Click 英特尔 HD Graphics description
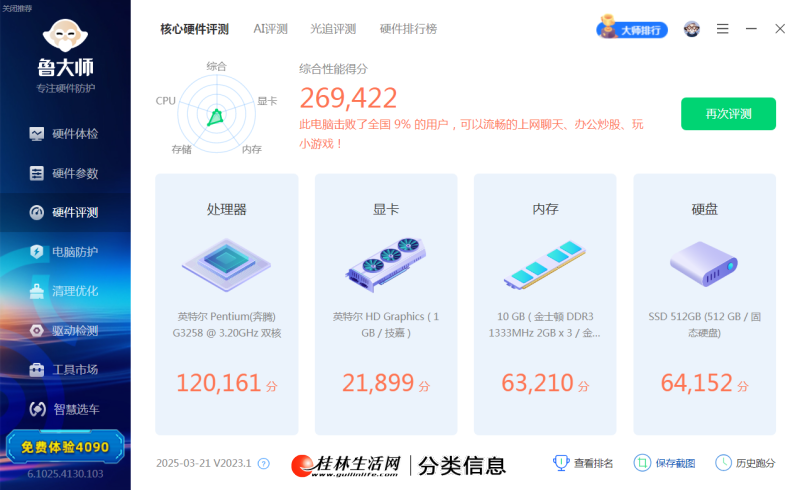800x490 pixels. (386, 325)
